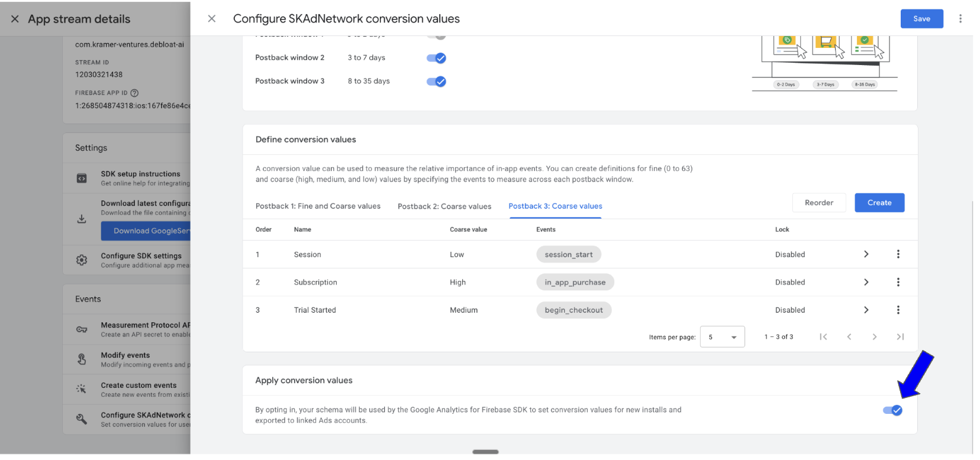Click the horizontal scrollbar handle at bottom
This screenshot has height=460, width=980.
pyautogui.click(x=485, y=452)
